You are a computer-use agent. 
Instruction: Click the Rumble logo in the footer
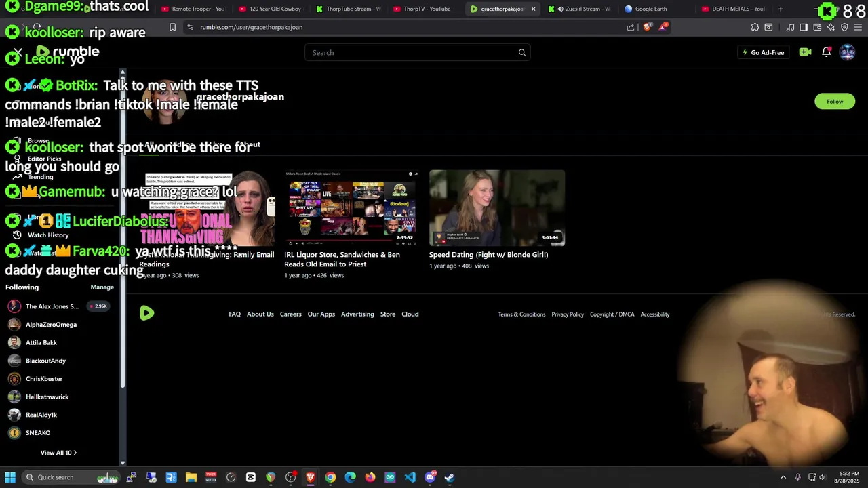[x=147, y=313]
